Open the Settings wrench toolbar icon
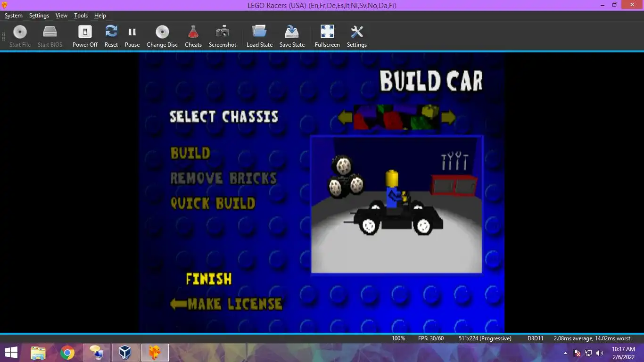Viewport: 644px width, 362px height. pyautogui.click(x=357, y=32)
